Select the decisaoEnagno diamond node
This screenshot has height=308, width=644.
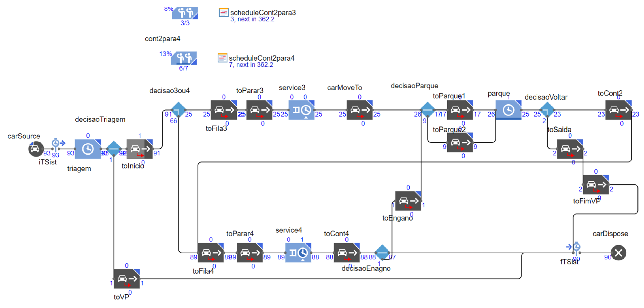382,252
